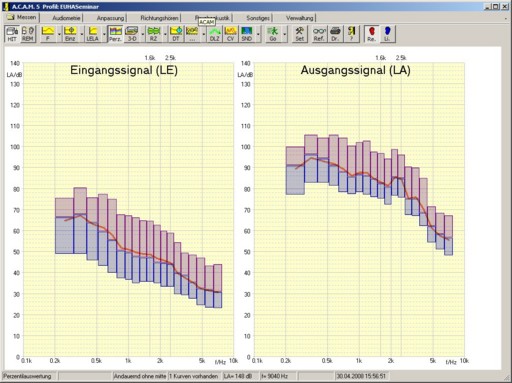Switch to the Verwaltung tab
The width and height of the screenshot is (512, 383).
[300, 18]
